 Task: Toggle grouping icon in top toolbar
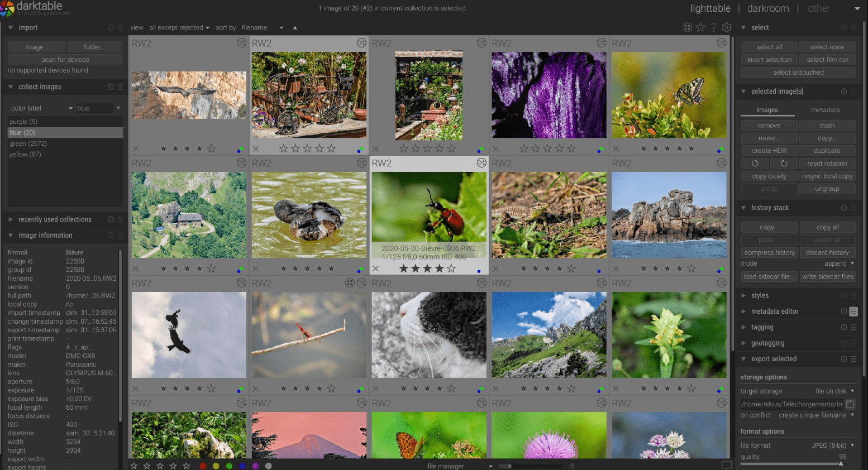687,27
